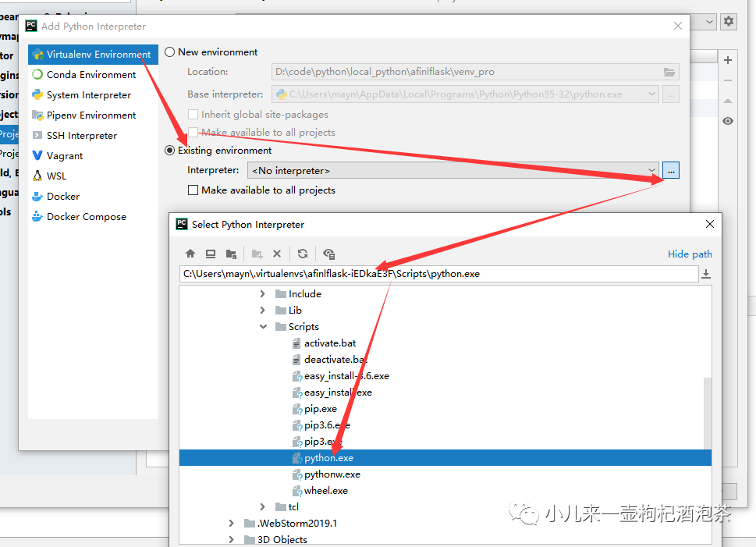This screenshot has width=756, height=547.
Task: Click the file tree vertical scrollbar
Action: [x=708, y=413]
